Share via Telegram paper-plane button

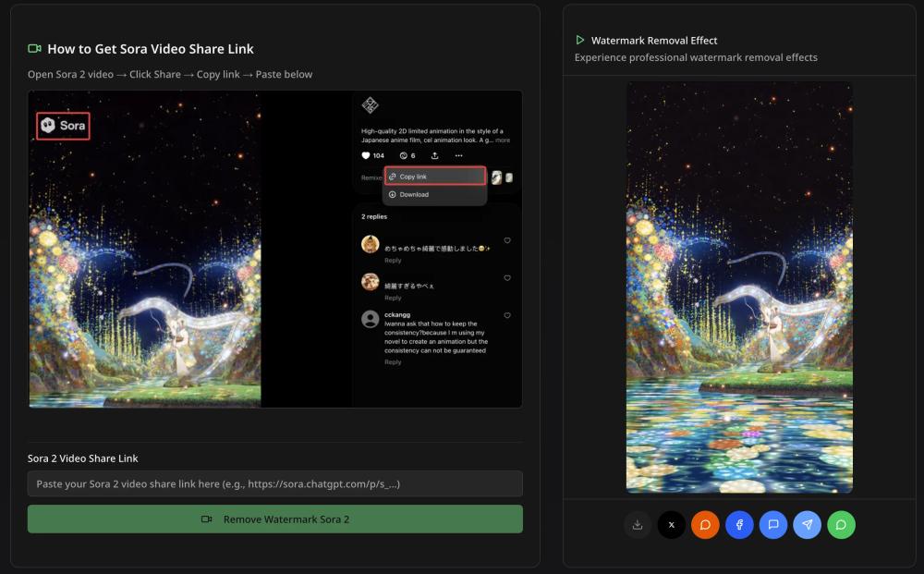coord(808,524)
